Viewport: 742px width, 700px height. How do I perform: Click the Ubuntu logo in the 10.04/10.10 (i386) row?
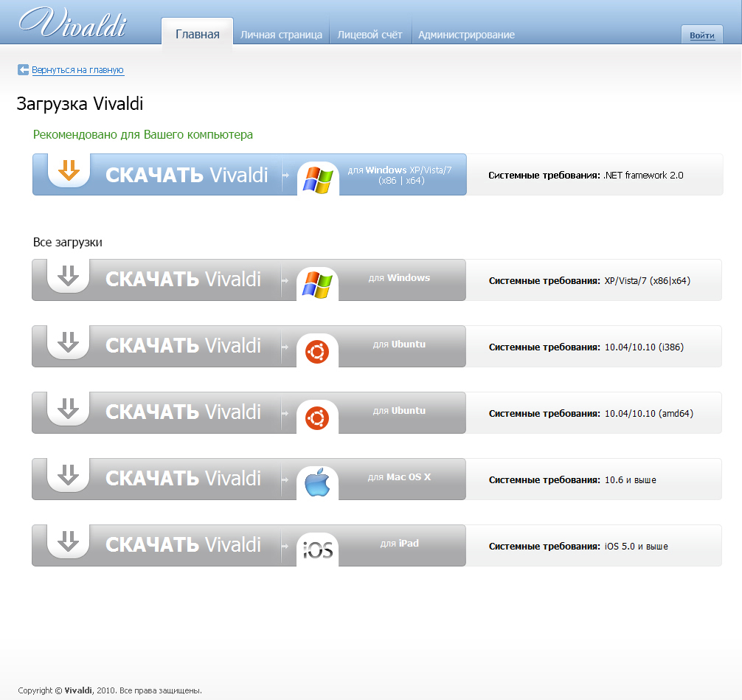click(317, 352)
